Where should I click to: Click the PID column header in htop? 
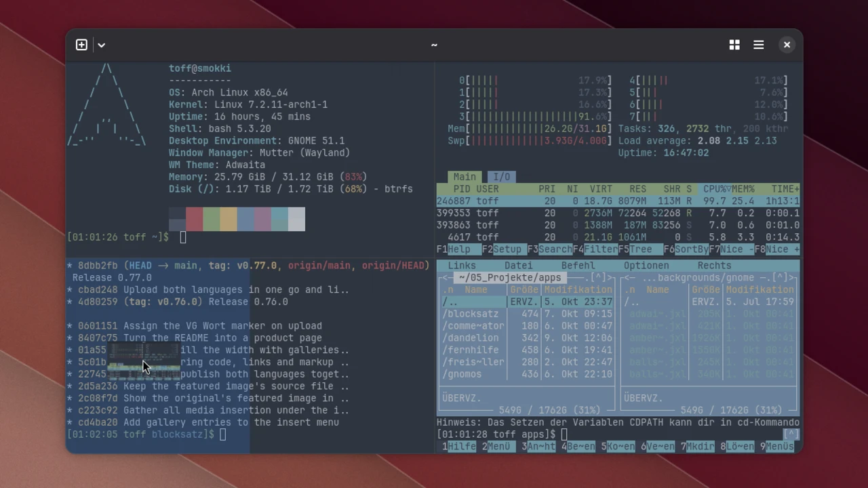[x=462, y=189]
